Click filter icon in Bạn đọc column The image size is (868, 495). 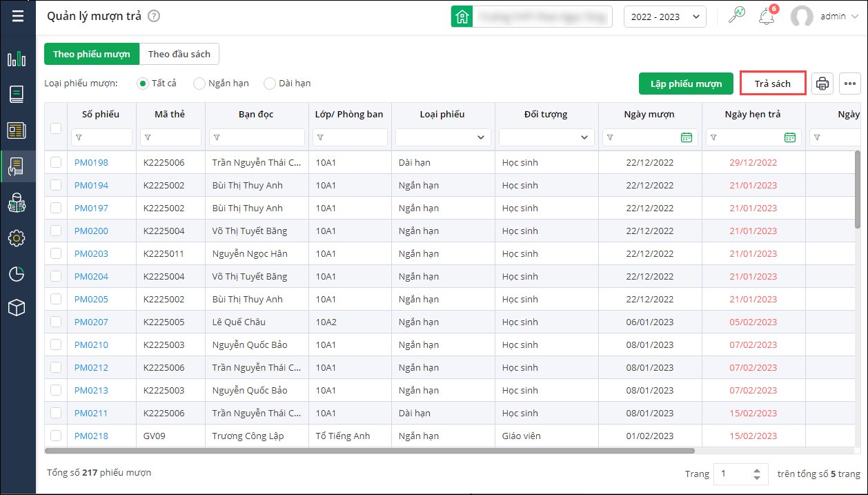click(x=217, y=138)
